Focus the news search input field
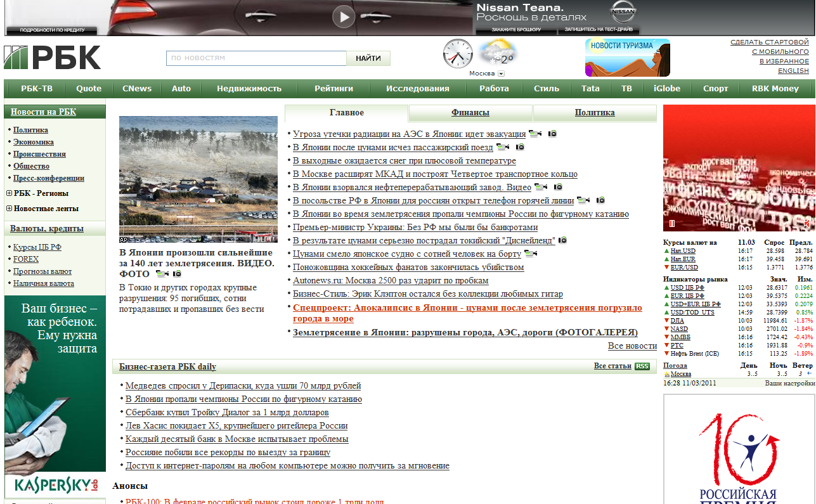 tap(256, 58)
